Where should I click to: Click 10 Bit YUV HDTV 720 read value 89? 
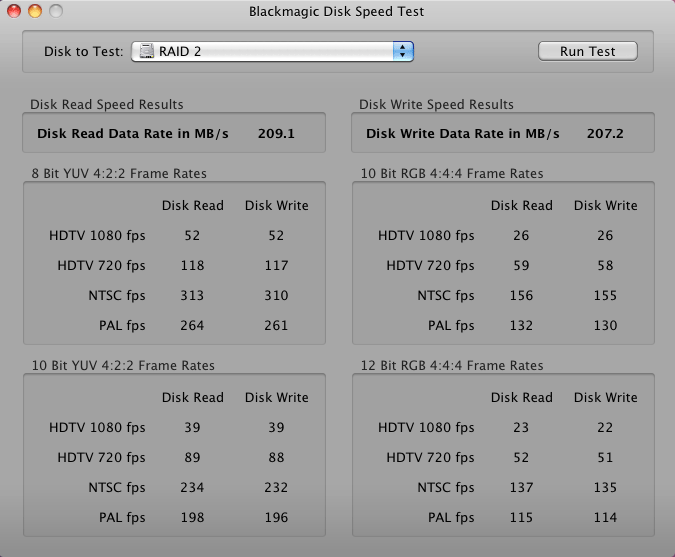(192, 458)
